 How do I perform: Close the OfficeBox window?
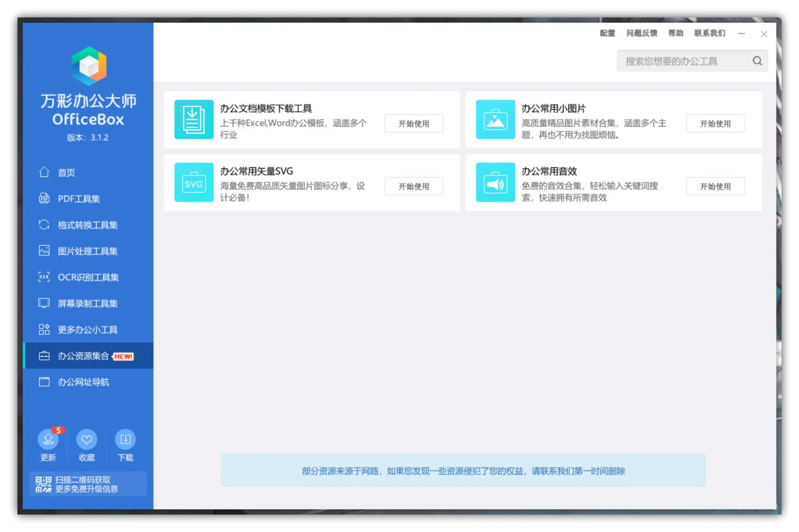[x=764, y=34]
